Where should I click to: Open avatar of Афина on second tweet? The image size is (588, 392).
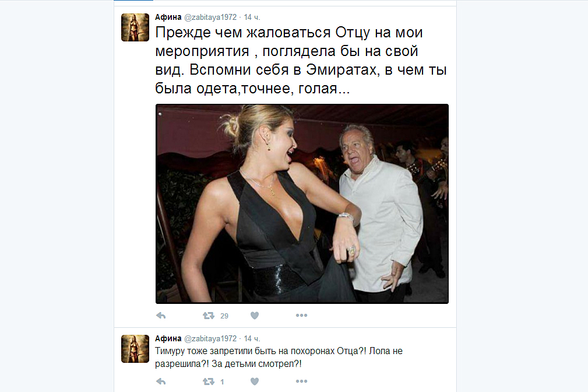pos(135,349)
